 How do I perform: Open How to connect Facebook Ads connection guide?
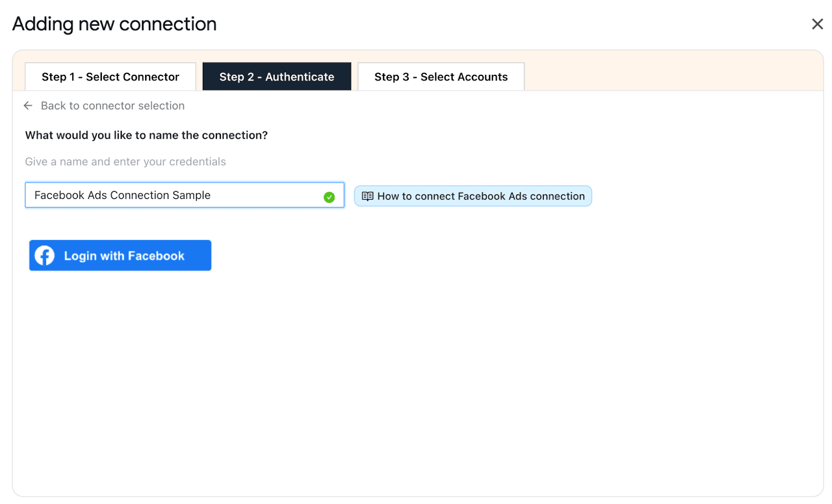coord(472,196)
